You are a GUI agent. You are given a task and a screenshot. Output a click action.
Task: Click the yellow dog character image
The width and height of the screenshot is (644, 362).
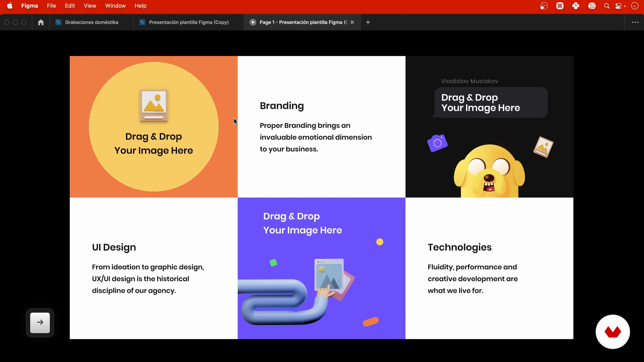click(489, 171)
